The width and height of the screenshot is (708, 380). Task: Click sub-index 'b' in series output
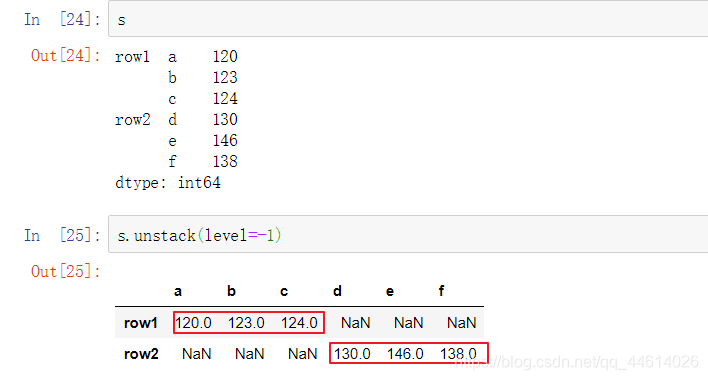(172, 77)
